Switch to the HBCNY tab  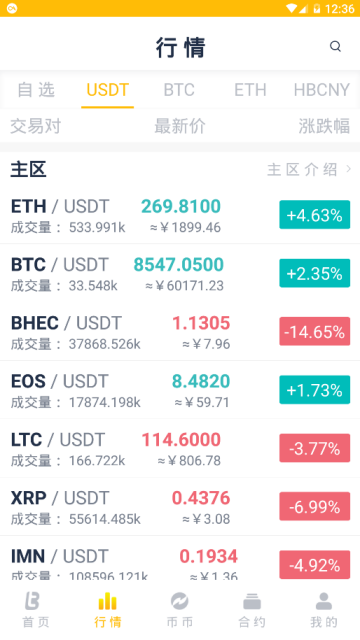click(x=322, y=90)
